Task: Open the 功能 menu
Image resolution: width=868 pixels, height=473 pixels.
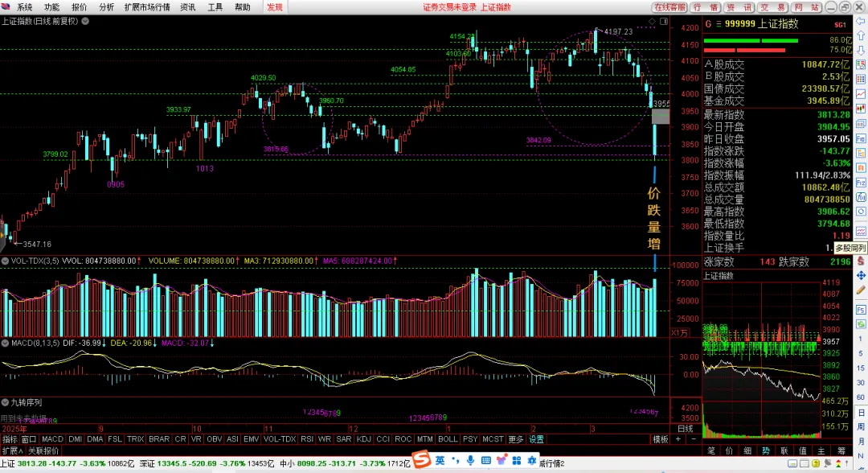Action: (51, 7)
